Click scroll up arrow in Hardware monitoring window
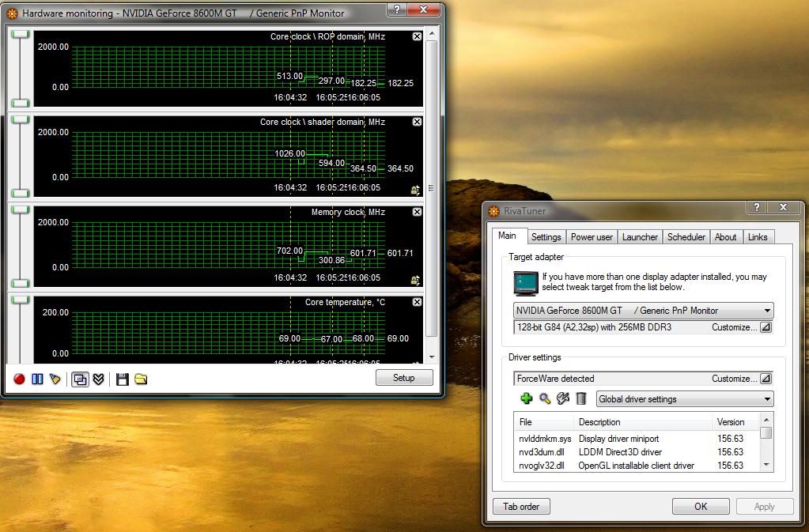Screen dimensions: 809x532 click(432, 34)
